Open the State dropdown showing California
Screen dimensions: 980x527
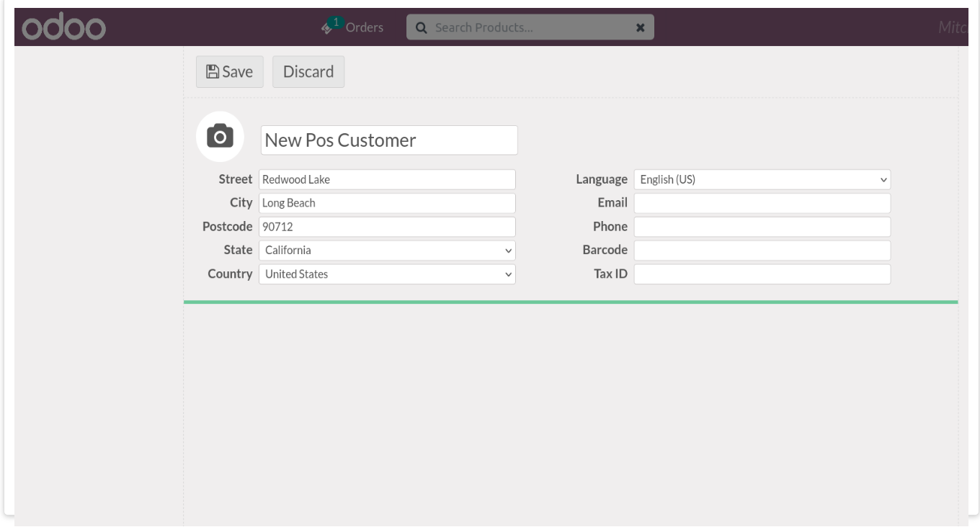click(x=388, y=251)
